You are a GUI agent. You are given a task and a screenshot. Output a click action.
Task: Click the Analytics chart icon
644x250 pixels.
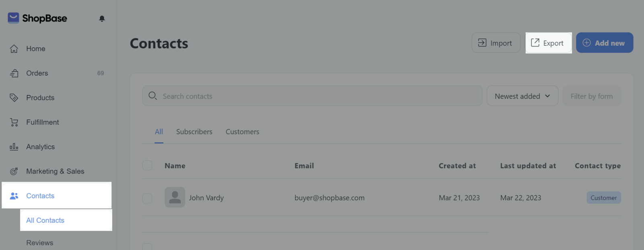point(14,147)
